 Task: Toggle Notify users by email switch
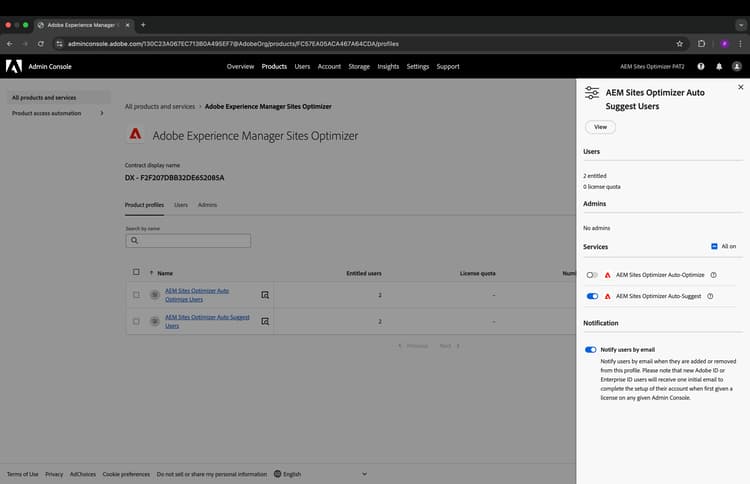(591, 350)
